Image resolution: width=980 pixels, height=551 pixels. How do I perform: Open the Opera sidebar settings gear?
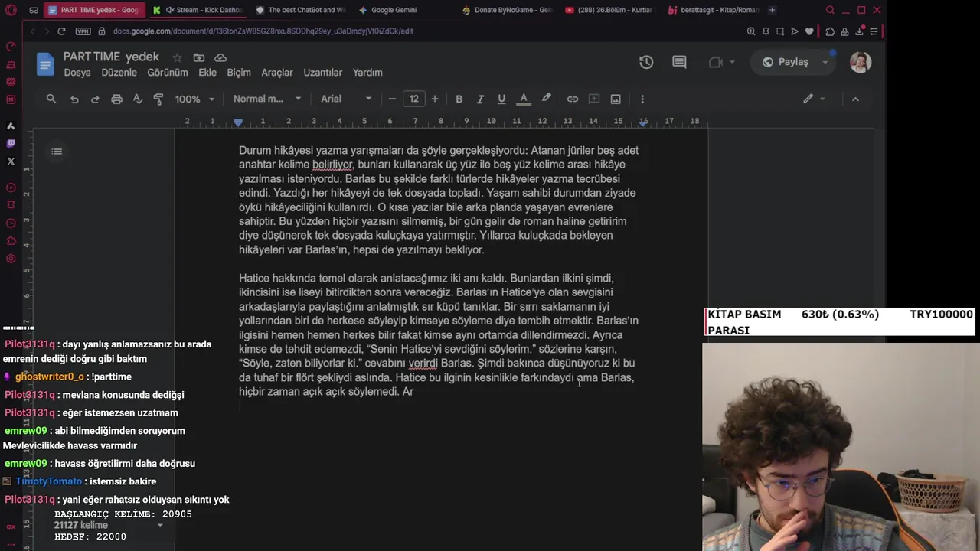11,259
